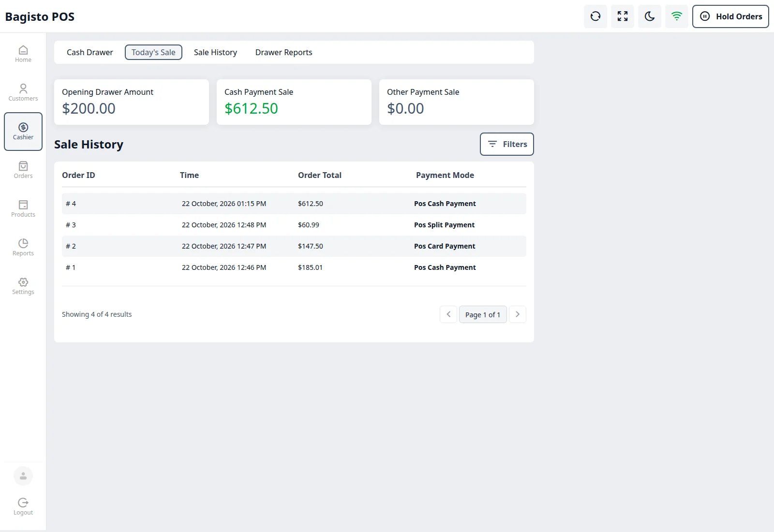The image size is (774, 532).
Task: Click the refresh sync icon
Action: 595,16
